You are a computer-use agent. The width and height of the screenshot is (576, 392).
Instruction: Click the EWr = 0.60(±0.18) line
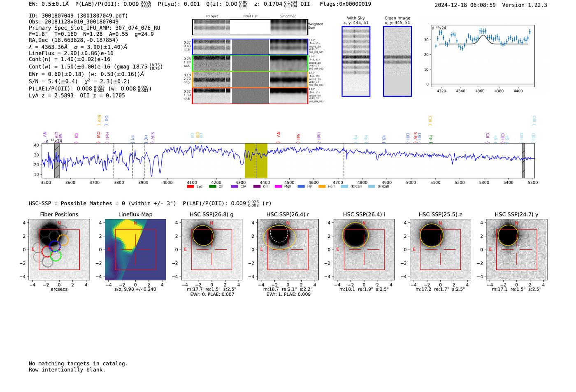tap(86, 74)
